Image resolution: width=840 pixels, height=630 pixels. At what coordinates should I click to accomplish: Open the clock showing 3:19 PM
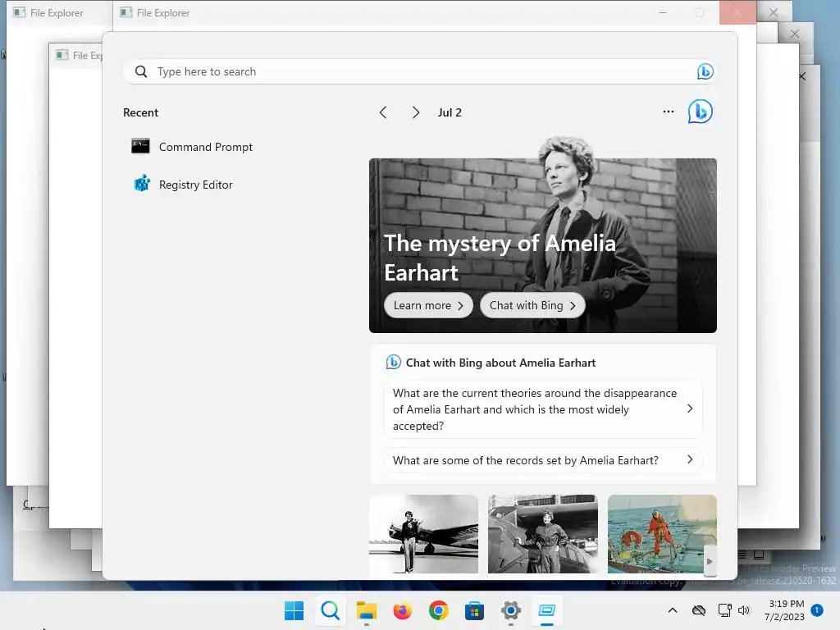[784, 610]
